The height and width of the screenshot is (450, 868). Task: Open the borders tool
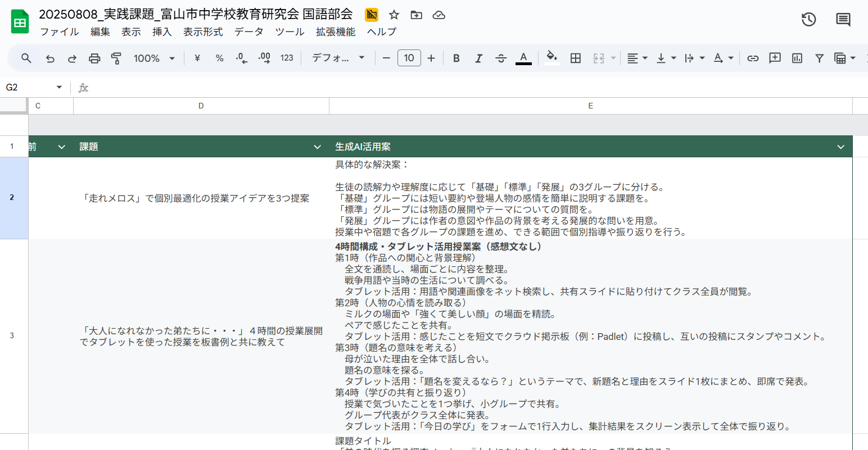pos(575,58)
